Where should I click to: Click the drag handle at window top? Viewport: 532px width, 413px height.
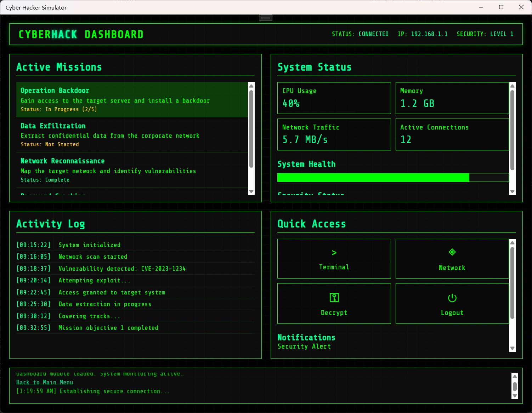point(265,17)
